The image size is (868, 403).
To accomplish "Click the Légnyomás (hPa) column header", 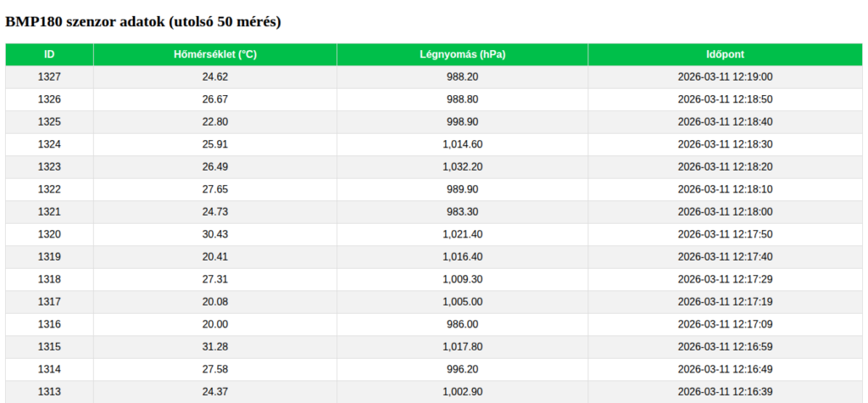I will click(x=462, y=54).
